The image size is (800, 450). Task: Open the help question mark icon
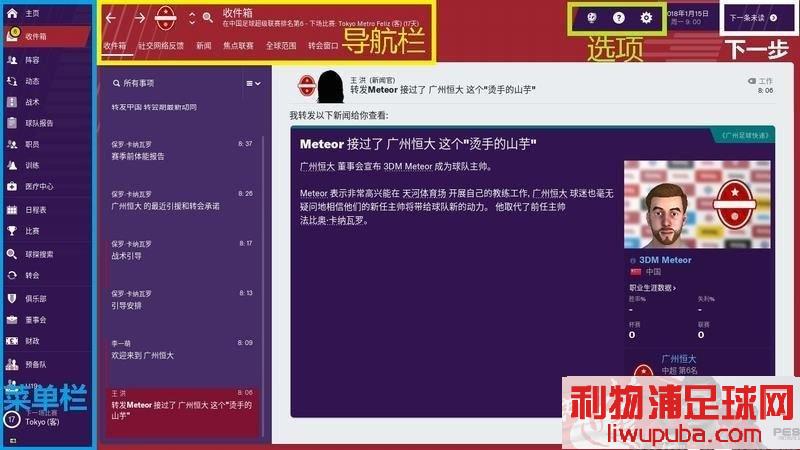618,18
